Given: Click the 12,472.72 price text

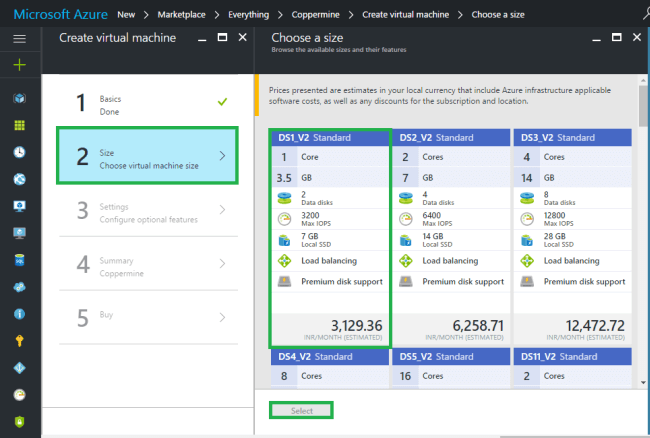Looking at the screenshot, I should pyautogui.click(x=595, y=326).
